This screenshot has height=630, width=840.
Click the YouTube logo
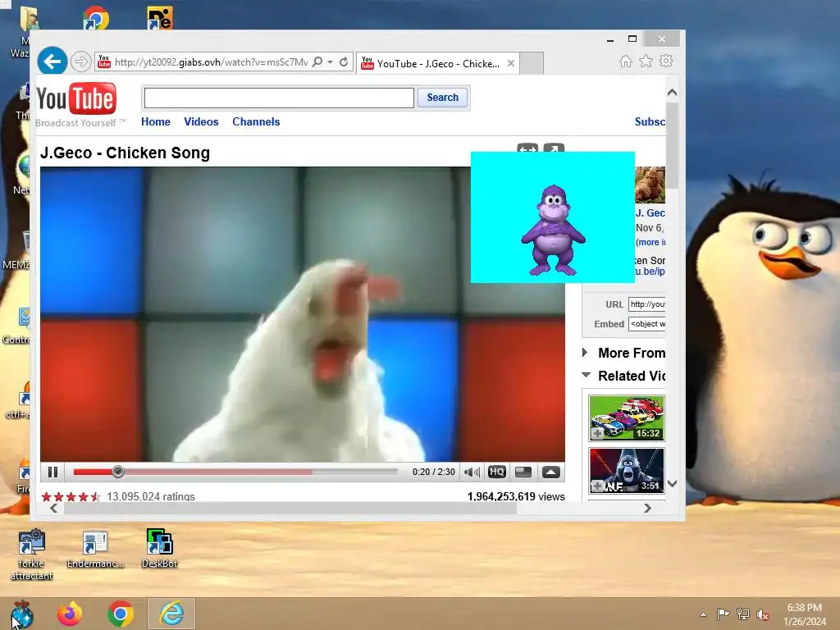pyautogui.click(x=76, y=99)
